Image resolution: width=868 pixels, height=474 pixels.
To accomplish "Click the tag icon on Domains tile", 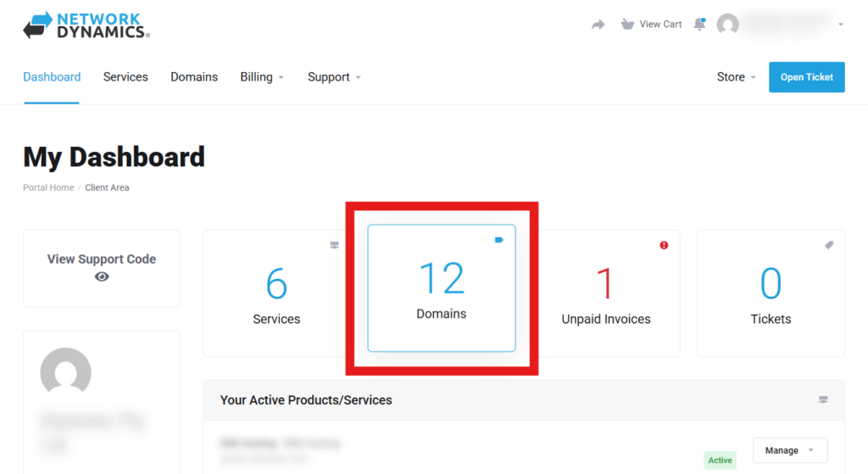I will click(499, 240).
